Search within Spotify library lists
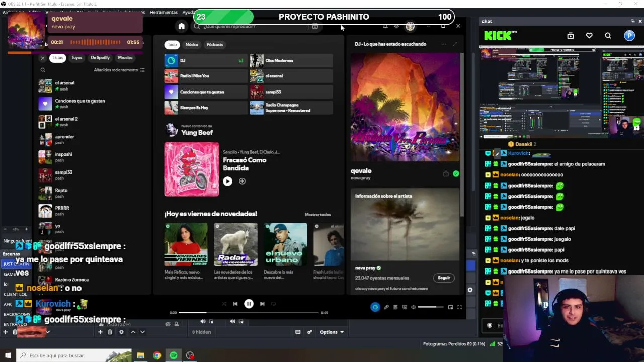This screenshot has height=362, width=644. 43,70
